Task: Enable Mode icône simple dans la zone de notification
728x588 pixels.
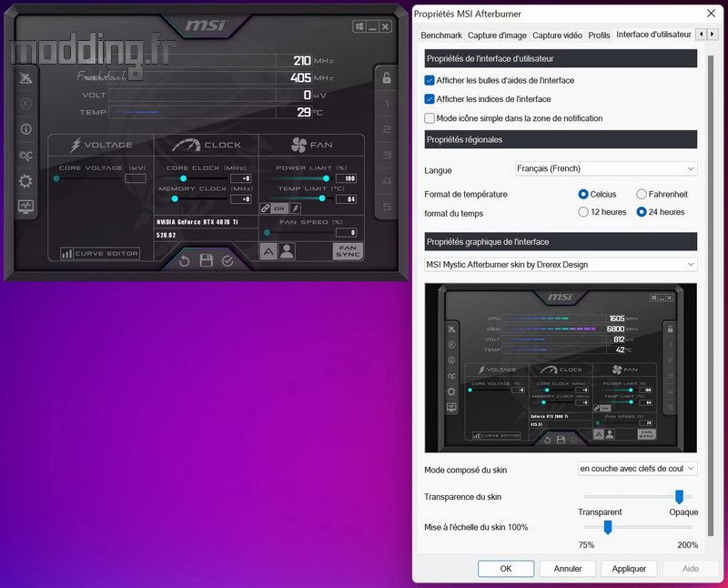Action: tap(430, 118)
